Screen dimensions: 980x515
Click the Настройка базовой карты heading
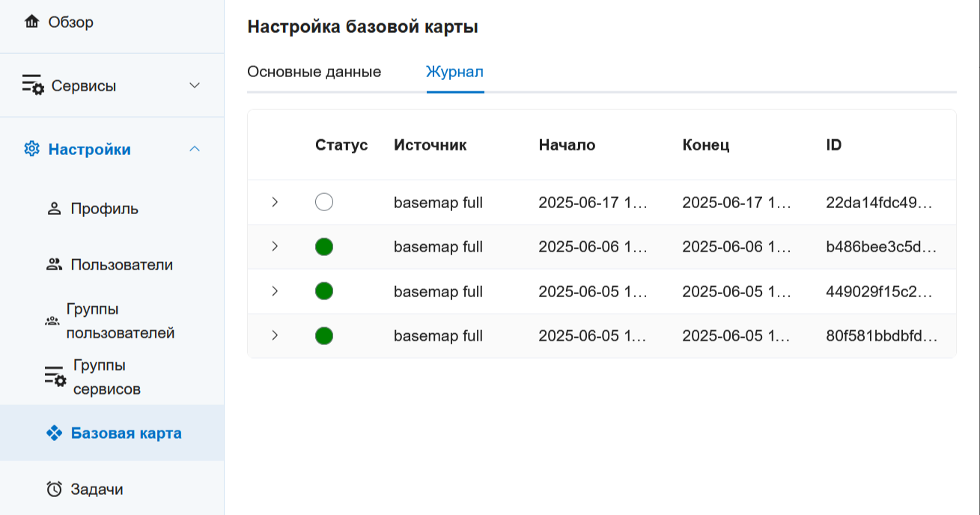362,28
